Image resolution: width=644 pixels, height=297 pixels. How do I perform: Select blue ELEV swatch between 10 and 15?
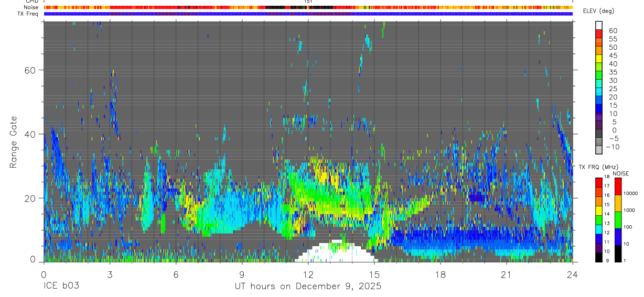(x=599, y=109)
